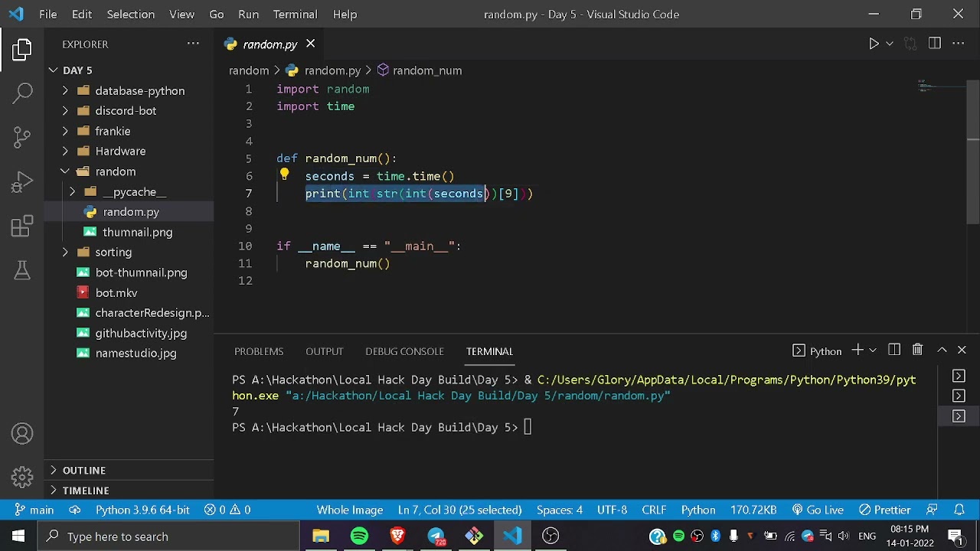
Task: Open the Extensions view
Action: [x=22, y=226]
